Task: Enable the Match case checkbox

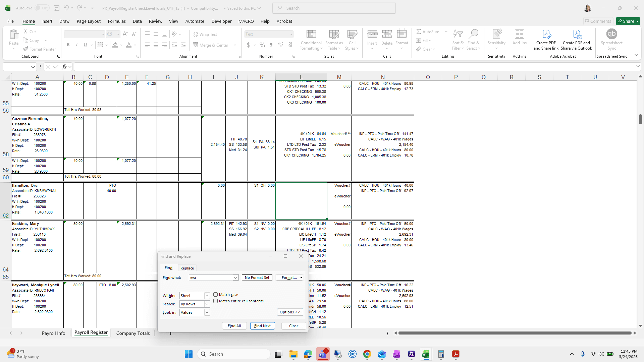Action: tap(215, 295)
